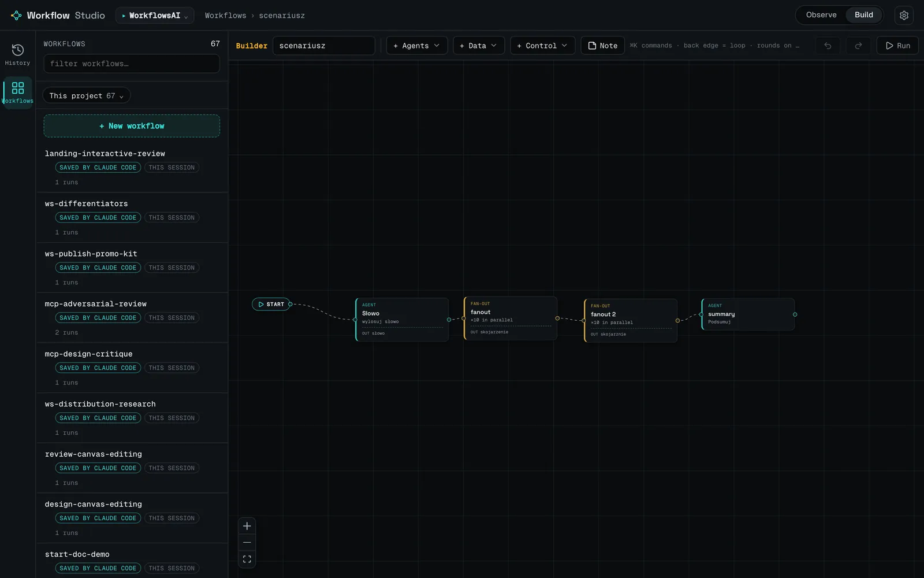Image resolution: width=924 pixels, height=578 pixels.
Task: Select the fanout 2 node
Action: [x=631, y=321]
